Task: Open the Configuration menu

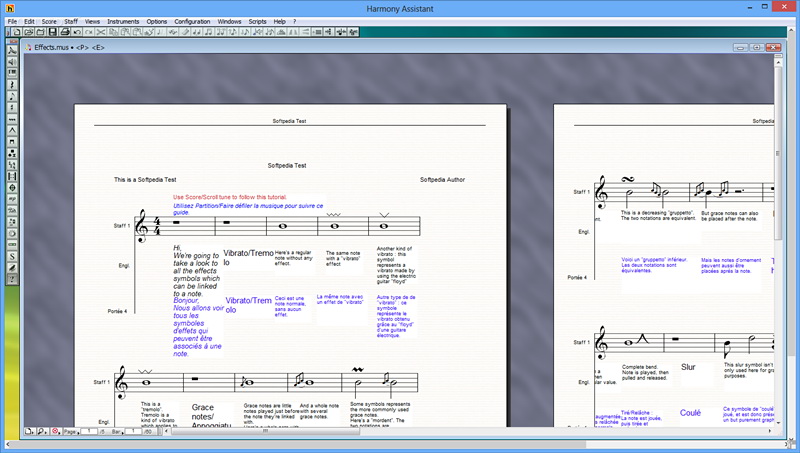Action: [192, 21]
